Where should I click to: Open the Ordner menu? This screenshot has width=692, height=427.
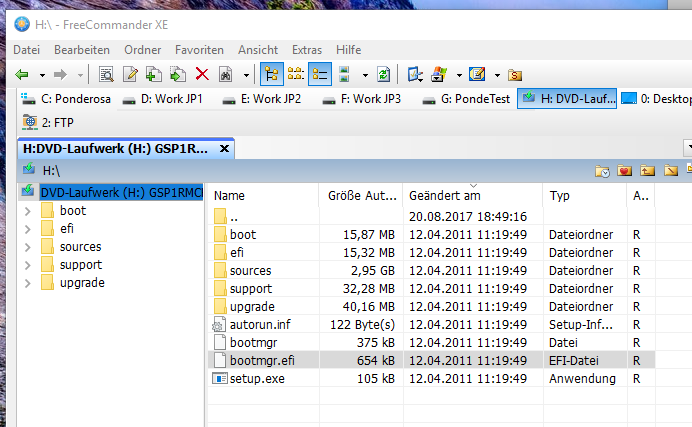click(x=143, y=50)
